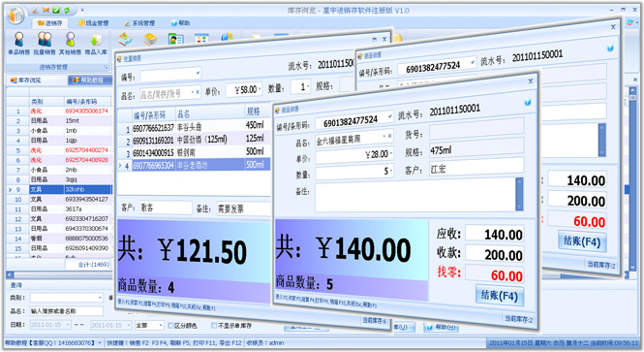Click left arrow of inventory horizontal scrollbar
The width and height of the screenshot is (644, 352).
(x=10, y=274)
